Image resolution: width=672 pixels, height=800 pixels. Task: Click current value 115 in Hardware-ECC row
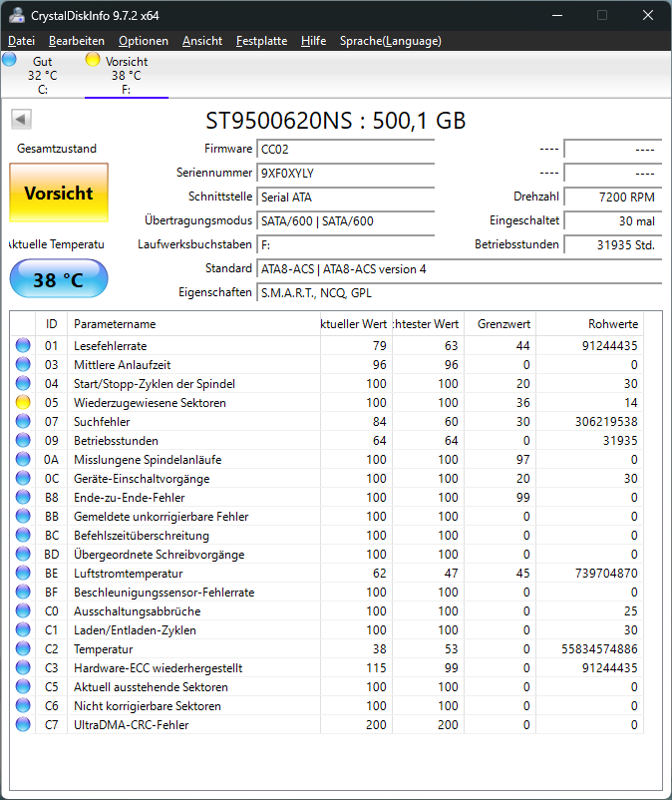[x=376, y=668]
